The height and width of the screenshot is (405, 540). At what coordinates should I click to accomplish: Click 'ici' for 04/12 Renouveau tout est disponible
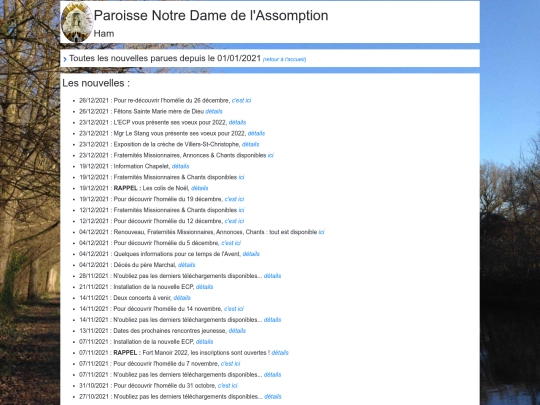tap(322, 232)
